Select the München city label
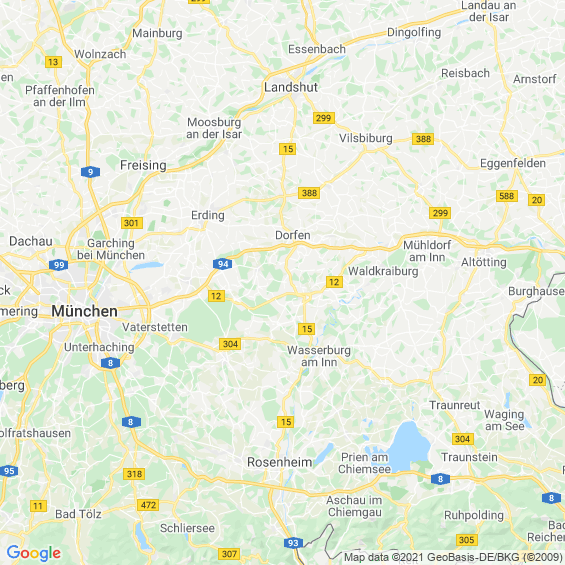The image size is (565, 565). point(85,311)
